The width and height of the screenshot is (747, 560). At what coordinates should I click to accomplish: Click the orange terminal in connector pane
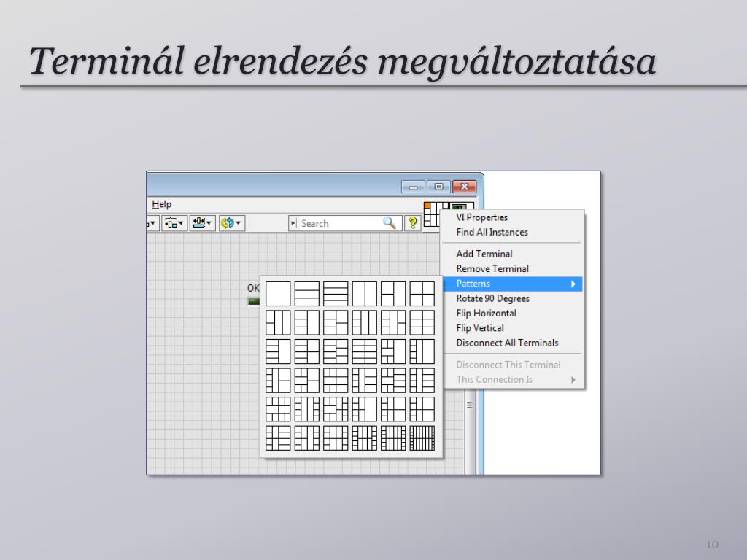427,206
